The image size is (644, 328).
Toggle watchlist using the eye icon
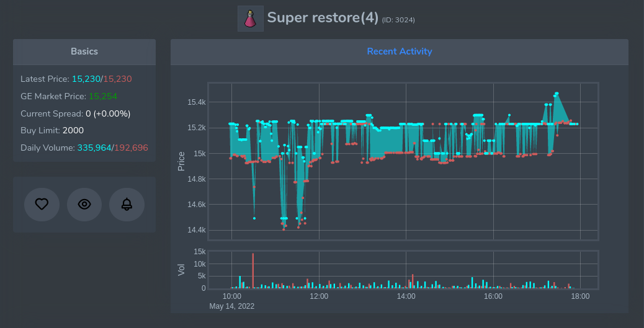click(84, 204)
